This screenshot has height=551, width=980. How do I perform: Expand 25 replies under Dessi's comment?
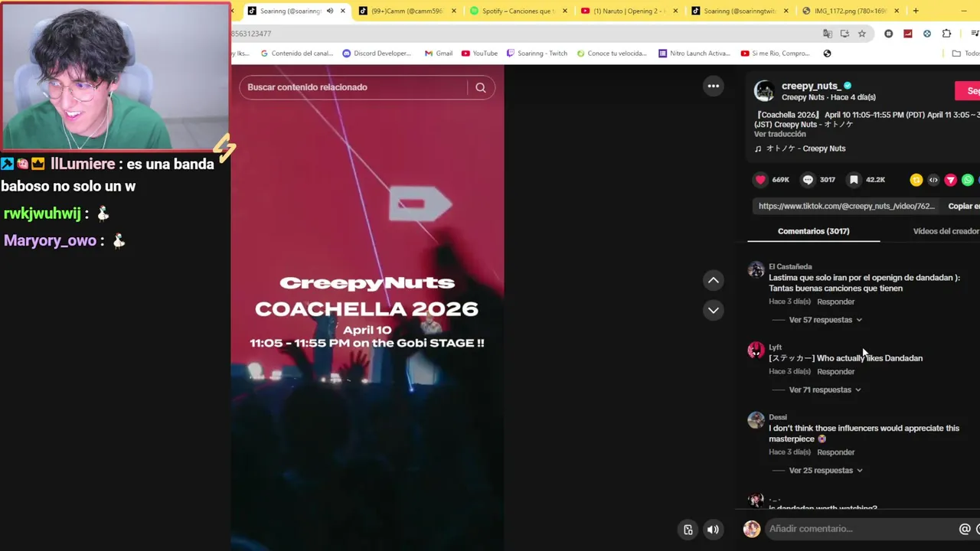pyautogui.click(x=825, y=471)
